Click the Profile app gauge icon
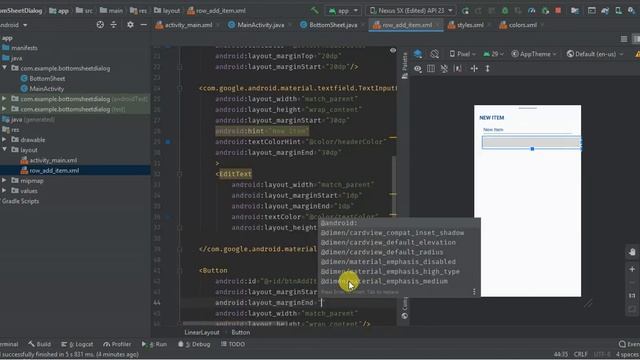The image size is (640, 360). pos(531,11)
